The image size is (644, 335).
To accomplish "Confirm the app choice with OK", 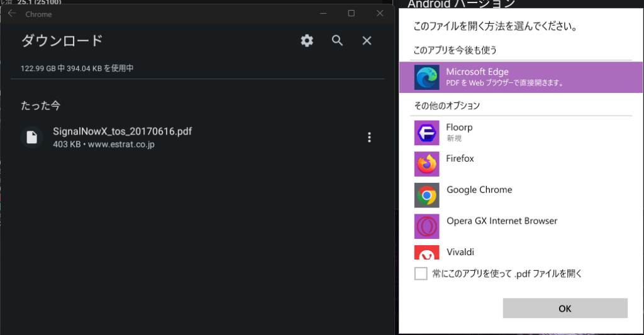I will click(565, 309).
